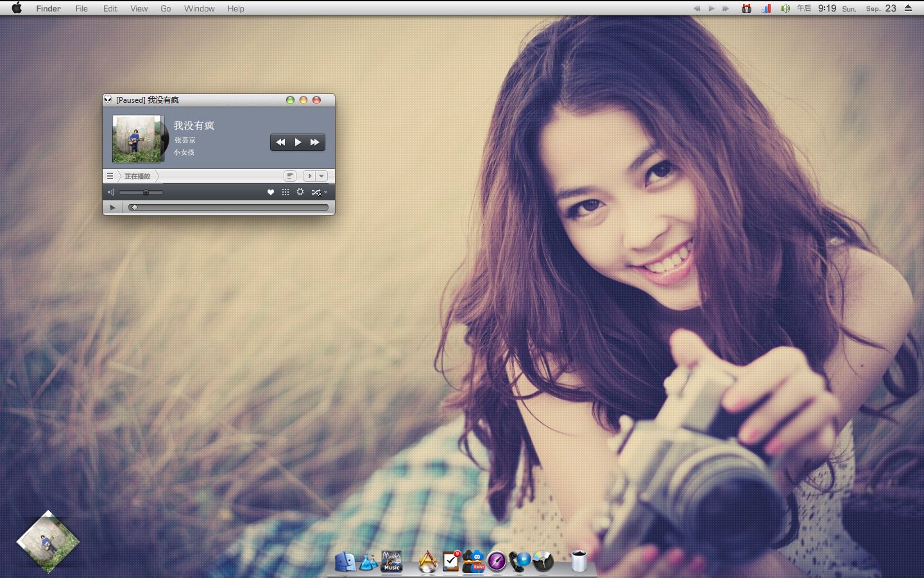The image size is (924, 578).
Task: Play the paused song in the player
Action: [298, 143]
